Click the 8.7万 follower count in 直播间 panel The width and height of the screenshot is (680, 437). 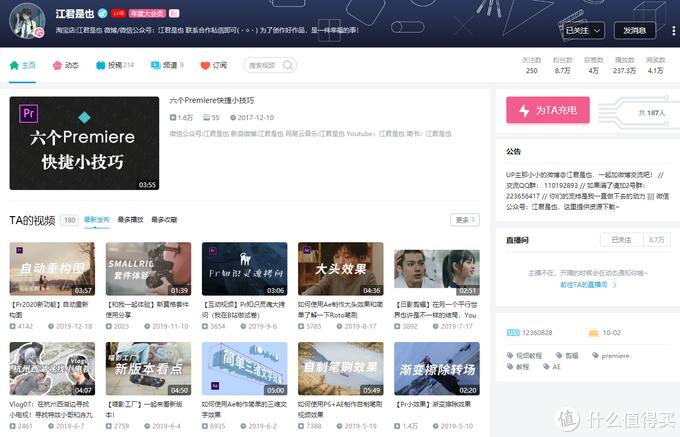coord(656,240)
